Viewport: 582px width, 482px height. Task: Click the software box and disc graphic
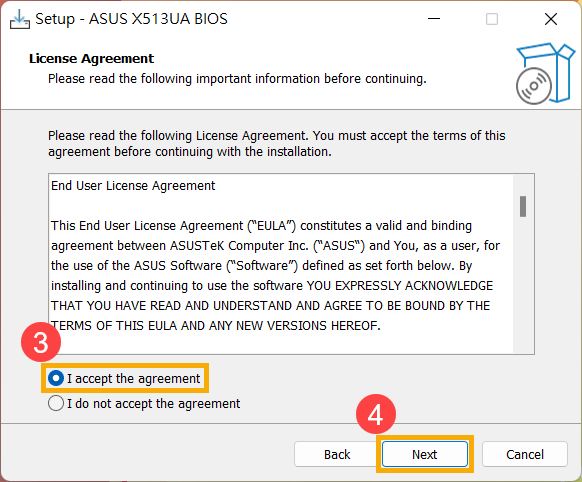[x=545, y=73]
